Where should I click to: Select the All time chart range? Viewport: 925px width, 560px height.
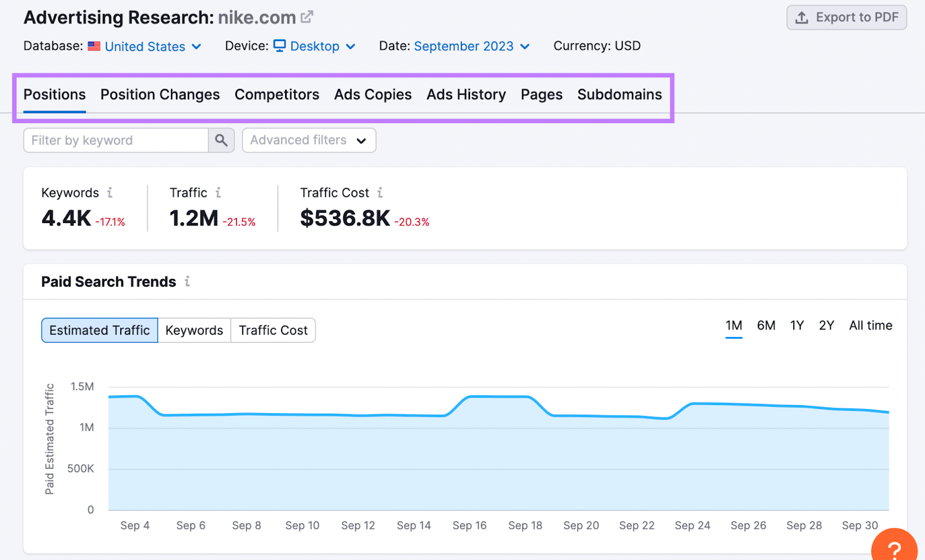(x=870, y=325)
